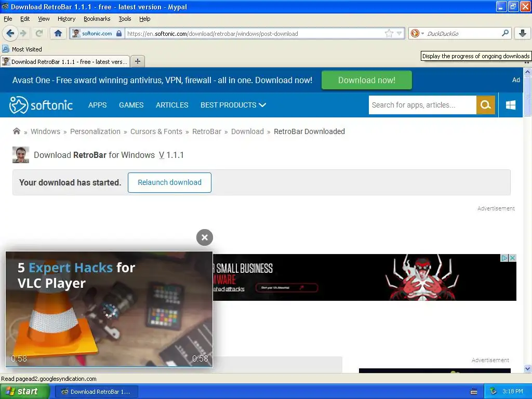
Task: Click the search magnifier in DuckDuckGo box
Action: [505, 33]
